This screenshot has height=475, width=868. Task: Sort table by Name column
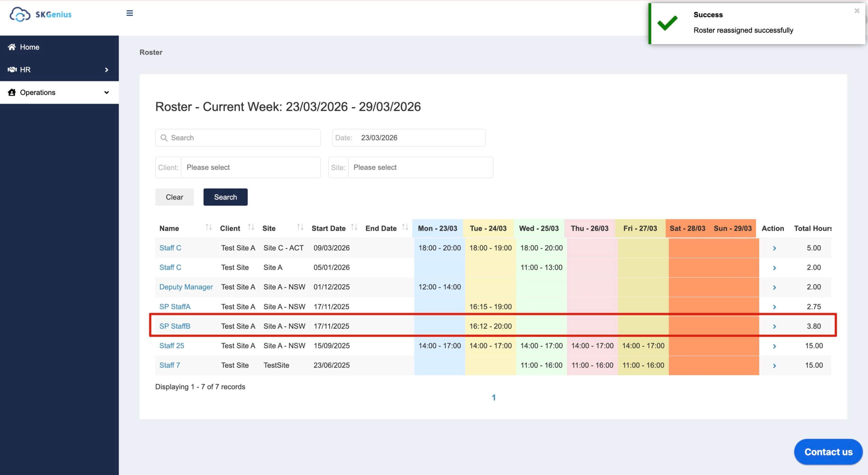click(x=209, y=227)
